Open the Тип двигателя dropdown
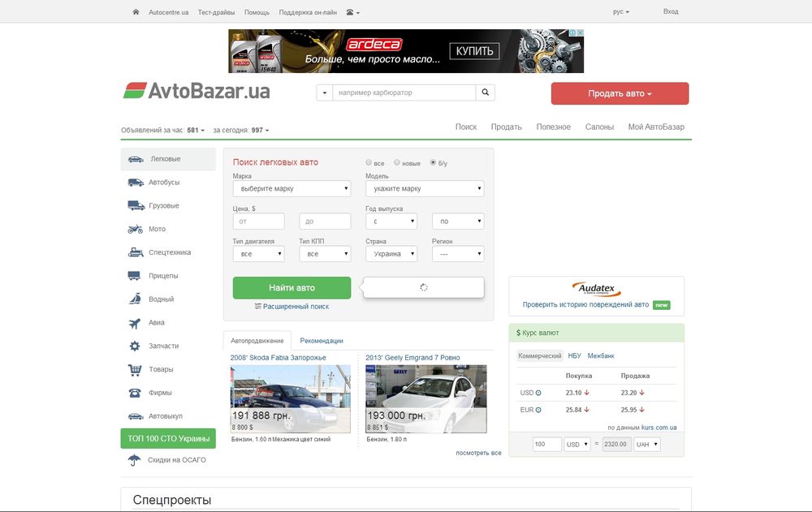This screenshot has height=512, width=812. [258, 254]
